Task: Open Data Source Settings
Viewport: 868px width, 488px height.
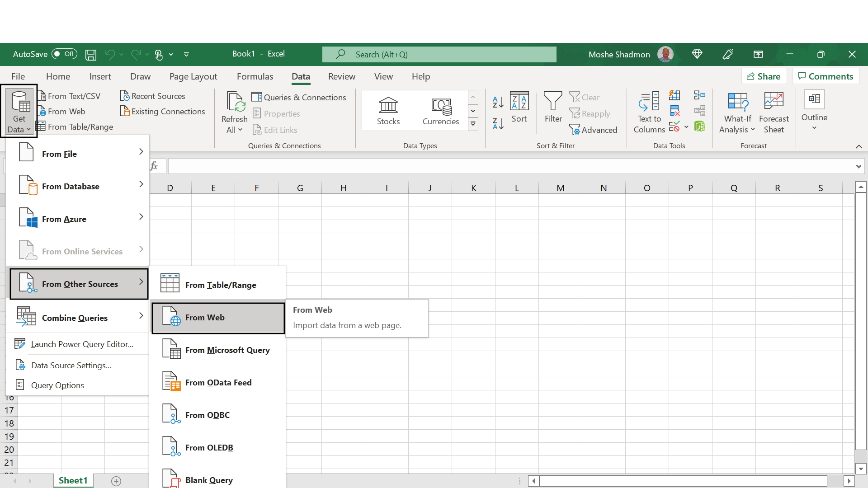Action: click(79, 365)
